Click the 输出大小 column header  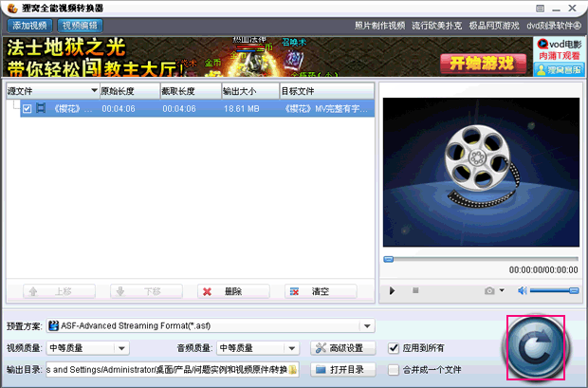(x=250, y=91)
